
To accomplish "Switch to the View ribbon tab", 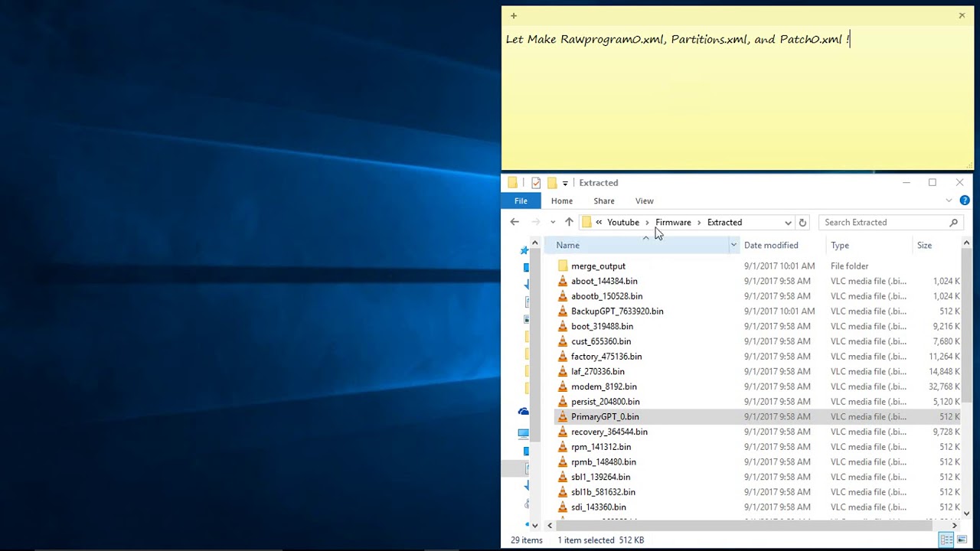I will coord(645,201).
